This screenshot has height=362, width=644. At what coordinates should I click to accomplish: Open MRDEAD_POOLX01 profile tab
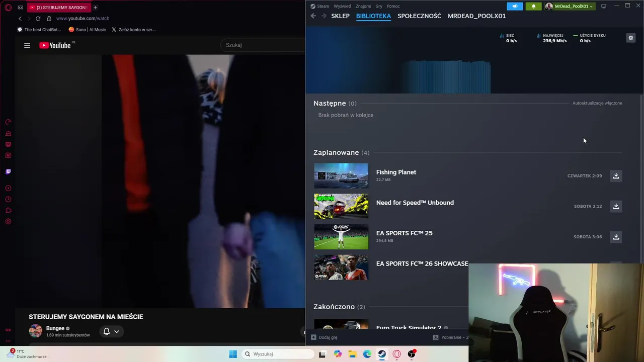pos(476,16)
